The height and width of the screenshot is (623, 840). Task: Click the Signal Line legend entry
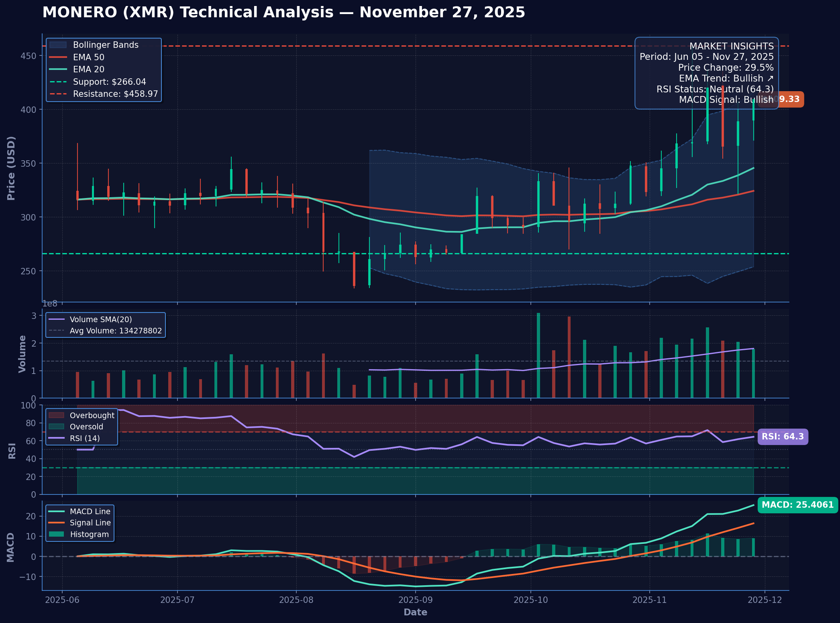click(x=90, y=523)
